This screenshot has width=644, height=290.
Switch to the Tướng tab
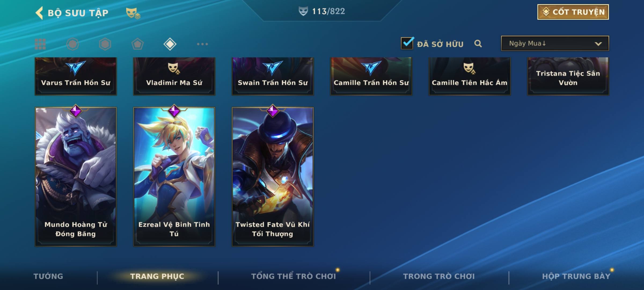(48, 276)
